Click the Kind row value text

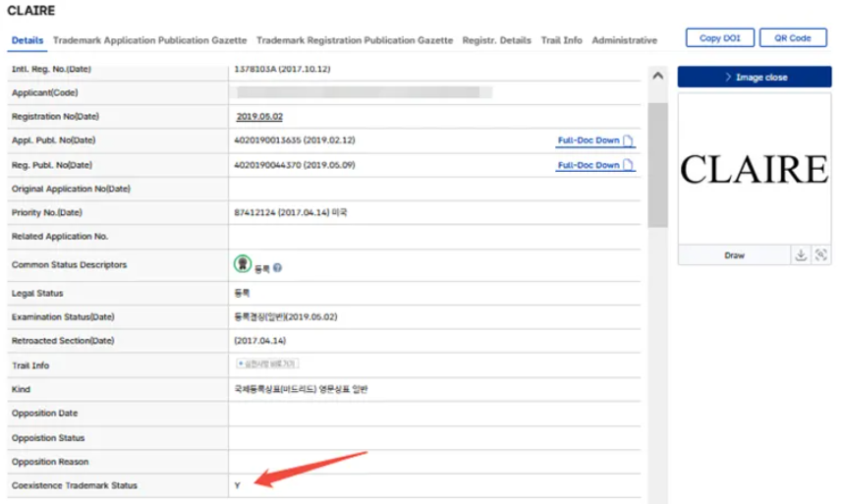coord(301,389)
